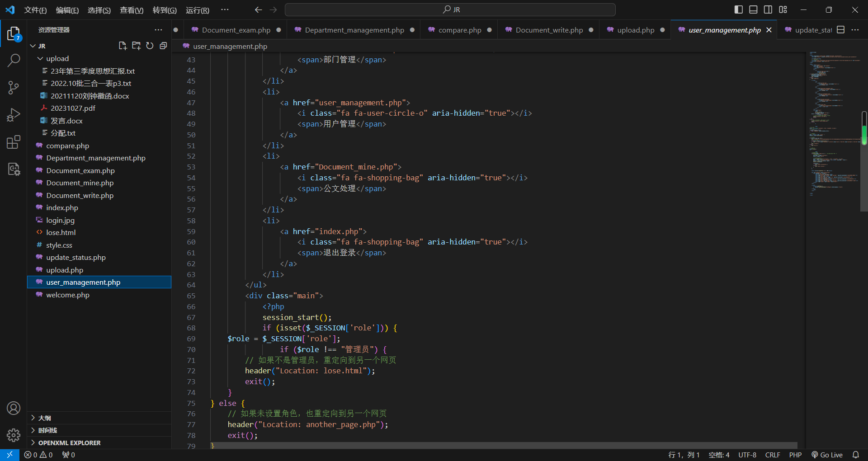
Task: Click Go Live in status bar
Action: [827, 455]
